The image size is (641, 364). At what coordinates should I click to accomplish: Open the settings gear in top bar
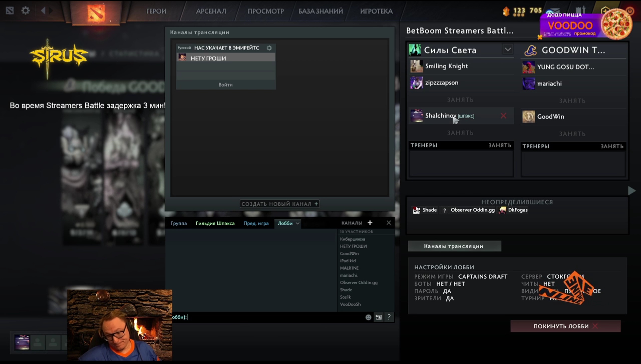pos(25,11)
